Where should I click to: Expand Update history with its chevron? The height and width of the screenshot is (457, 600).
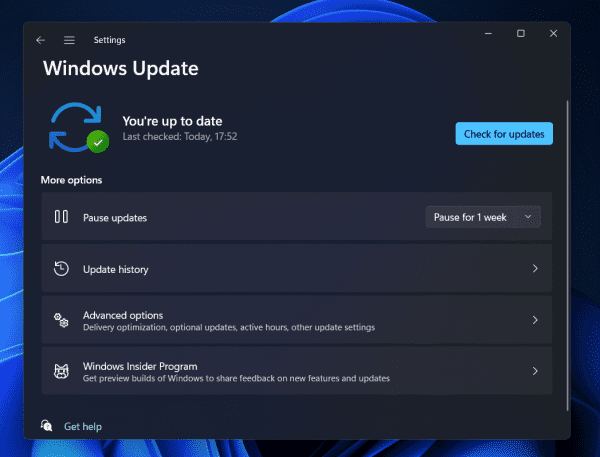[x=535, y=269]
